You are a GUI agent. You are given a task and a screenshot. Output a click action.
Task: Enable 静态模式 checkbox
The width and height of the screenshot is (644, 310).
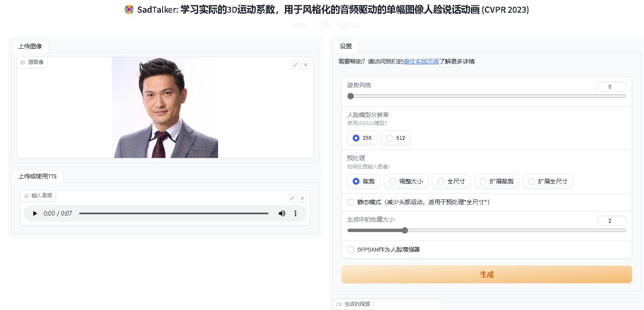pyautogui.click(x=351, y=202)
